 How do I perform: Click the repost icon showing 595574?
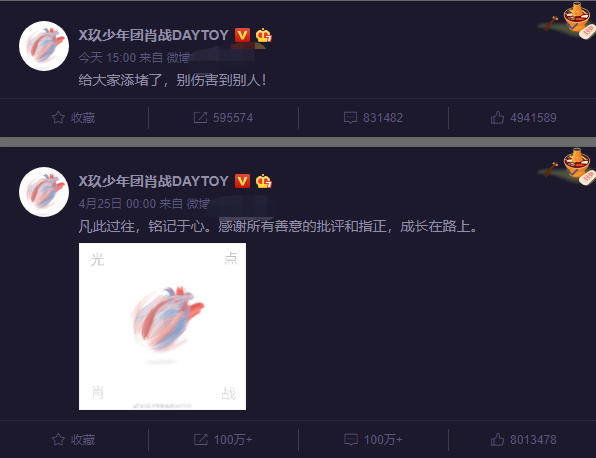[200, 117]
